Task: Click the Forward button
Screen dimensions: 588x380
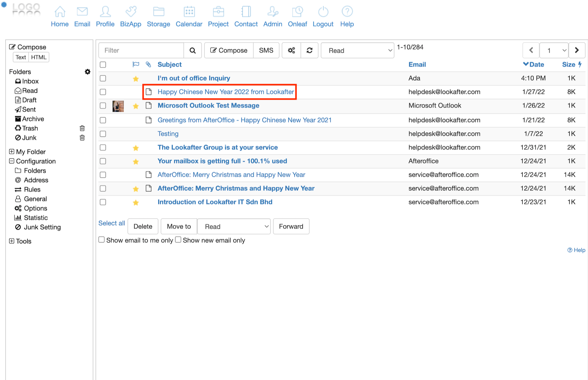Action: 291,226
